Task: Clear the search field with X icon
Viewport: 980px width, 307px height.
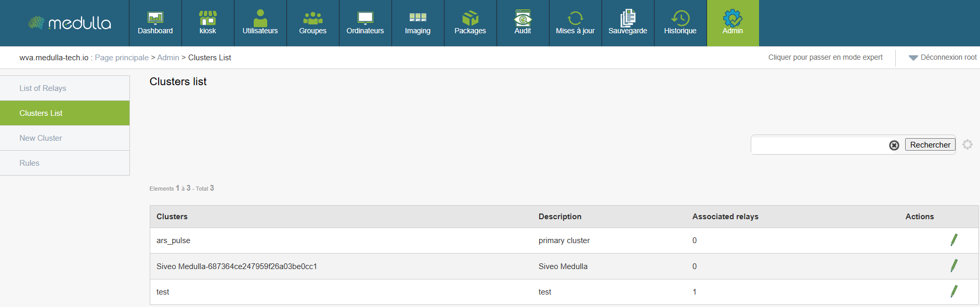Action: coord(894,145)
